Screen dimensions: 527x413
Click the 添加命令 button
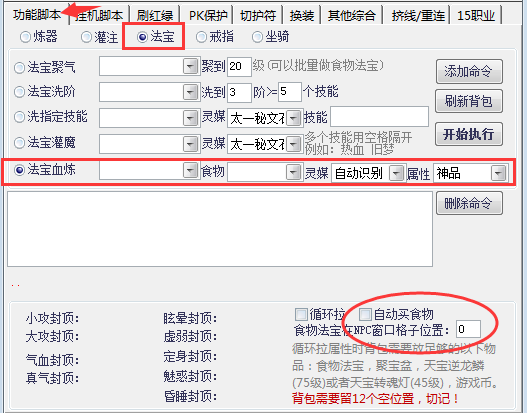[x=469, y=71]
